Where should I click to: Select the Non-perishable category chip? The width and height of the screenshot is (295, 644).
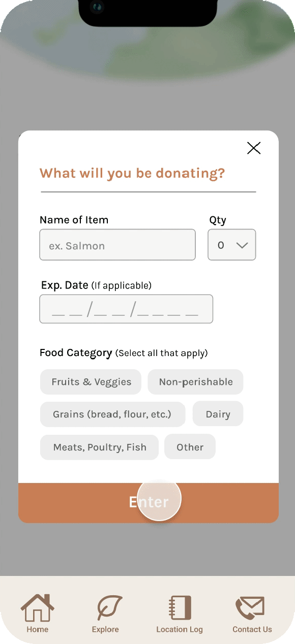[196, 382]
